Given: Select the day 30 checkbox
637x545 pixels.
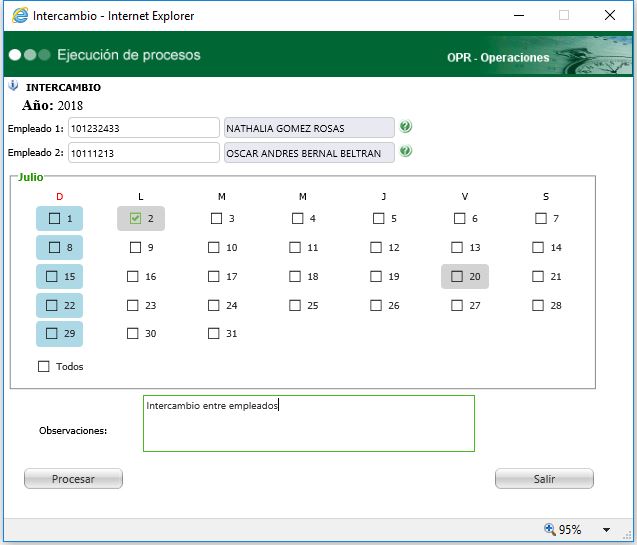Looking at the screenshot, I should click(133, 333).
